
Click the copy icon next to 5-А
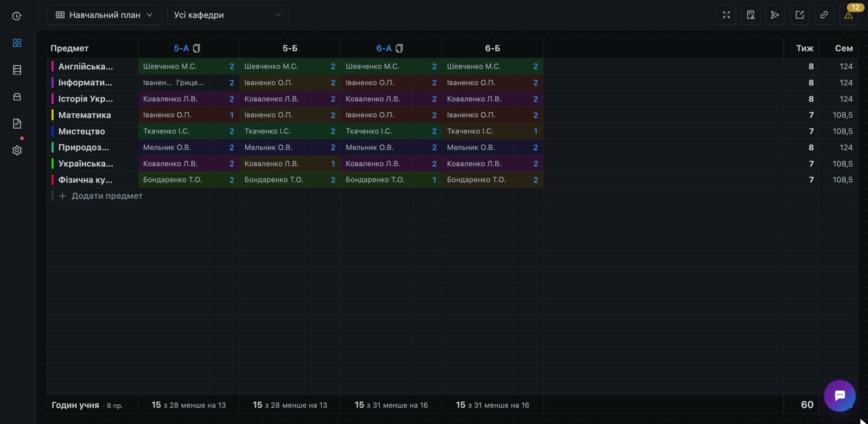[x=197, y=48]
